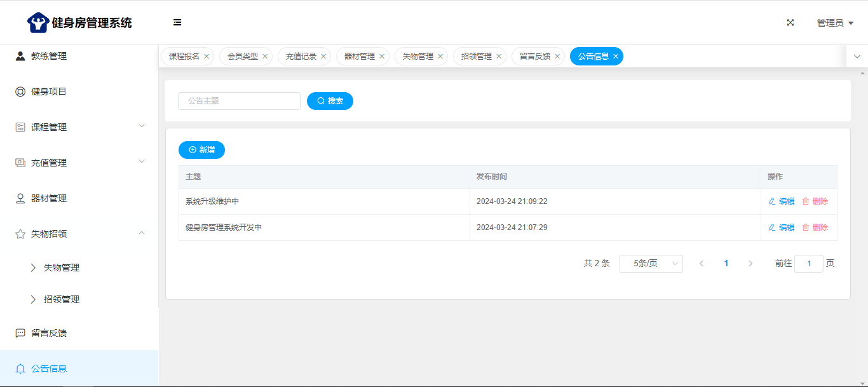Toggle fullscreen with the expand icon
868x387 pixels.
(x=790, y=23)
